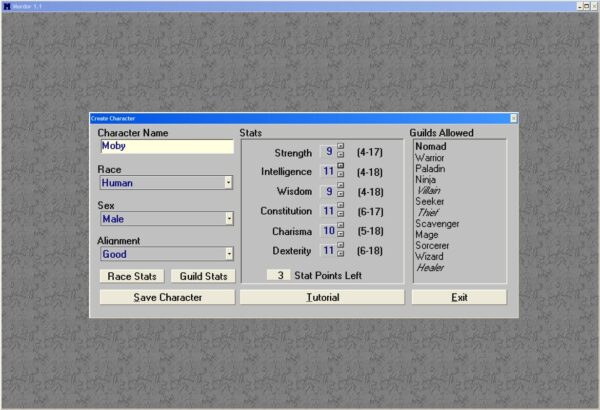Decrease Strength with the minus button
The width and height of the screenshot is (600, 410).
341,156
